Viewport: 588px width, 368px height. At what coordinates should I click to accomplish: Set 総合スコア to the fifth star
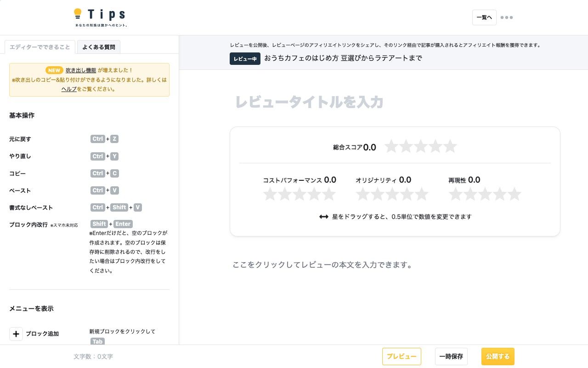[450, 146]
